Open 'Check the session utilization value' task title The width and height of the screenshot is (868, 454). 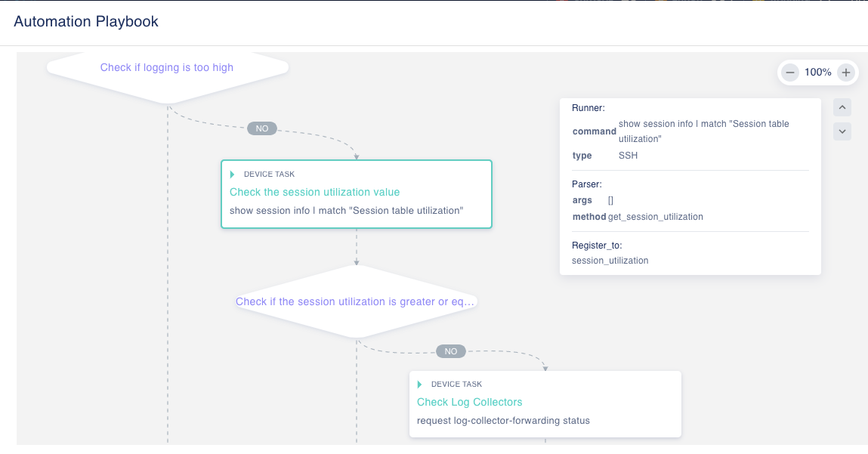(x=314, y=193)
